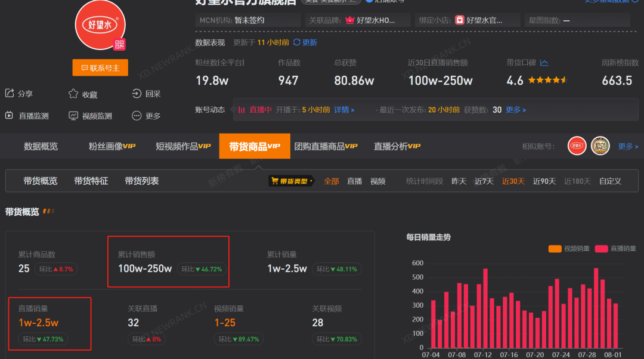Switch to 数据概览 tab

41,146
